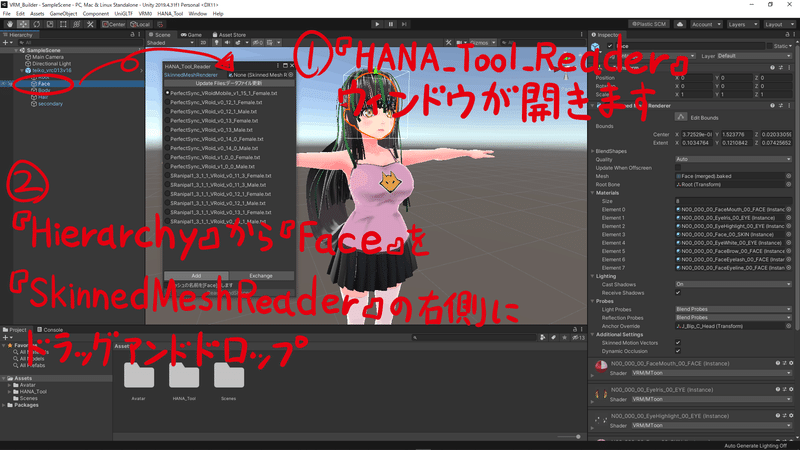This screenshot has height=450, width=800.
Task: Switch to the Asset Store tab
Action: point(229,35)
